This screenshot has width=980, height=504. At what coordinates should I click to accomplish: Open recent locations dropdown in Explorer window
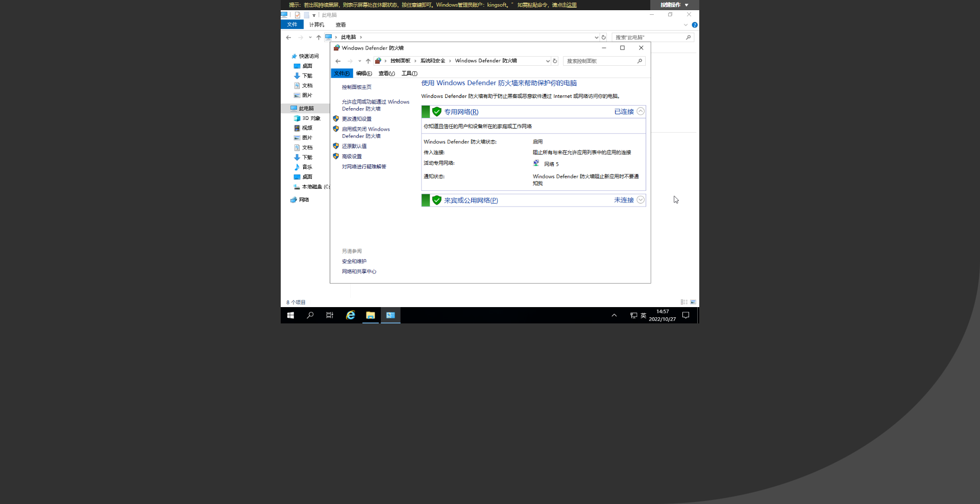pos(310,37)
